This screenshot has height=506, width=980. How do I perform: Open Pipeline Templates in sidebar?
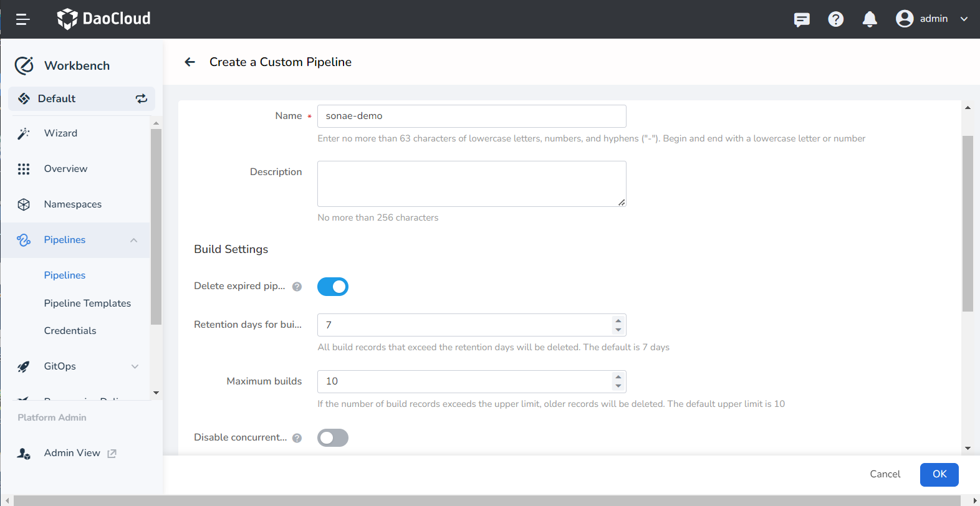87,303
